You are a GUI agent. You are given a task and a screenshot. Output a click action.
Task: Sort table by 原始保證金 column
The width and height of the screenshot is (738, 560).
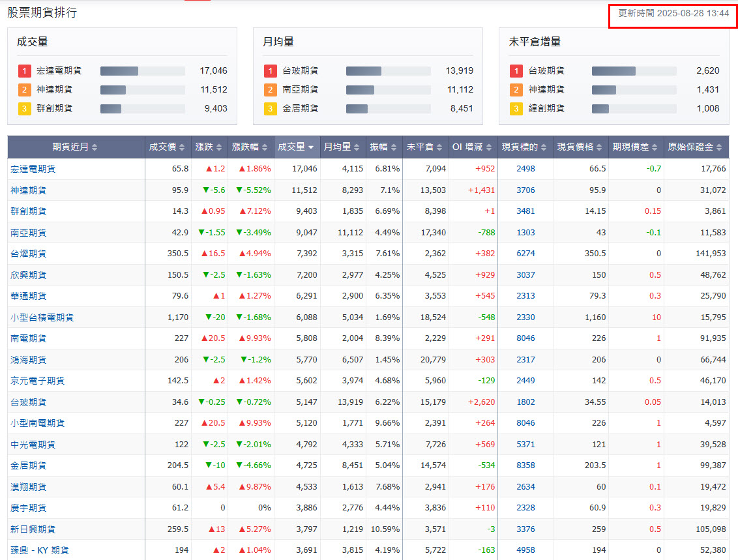[x=696, y=147]
